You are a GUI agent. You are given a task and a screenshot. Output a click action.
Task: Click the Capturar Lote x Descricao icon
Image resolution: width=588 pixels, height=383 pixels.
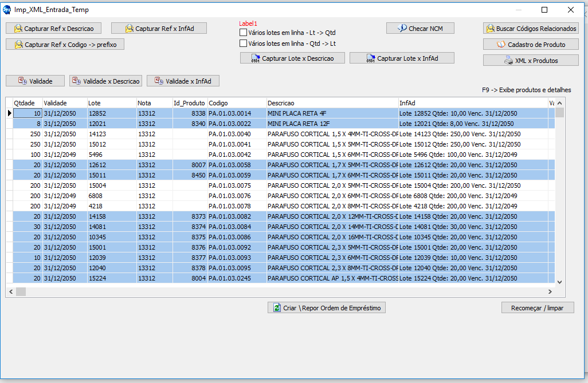255,58
